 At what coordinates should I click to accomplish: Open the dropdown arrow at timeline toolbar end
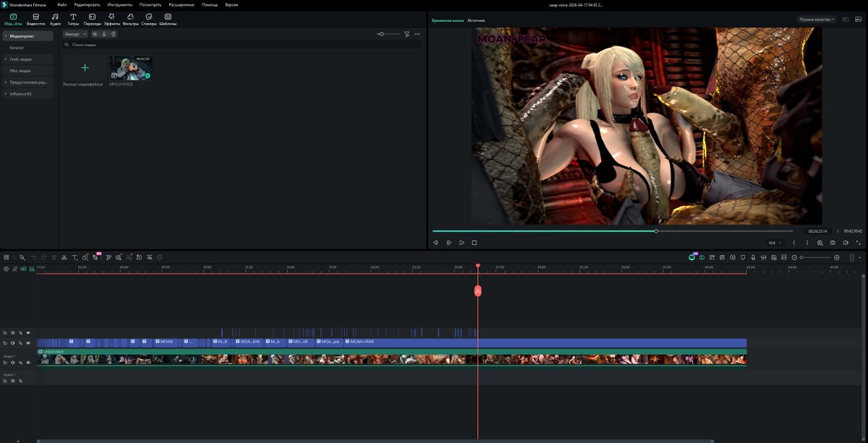[x=859, y=257]
